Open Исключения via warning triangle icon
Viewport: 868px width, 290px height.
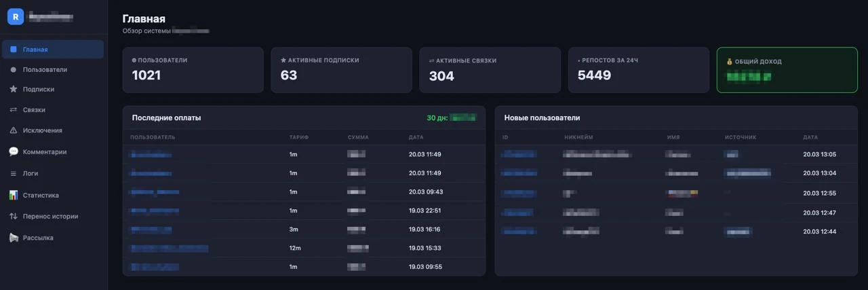pyautogui.click(x=14, y=130)
